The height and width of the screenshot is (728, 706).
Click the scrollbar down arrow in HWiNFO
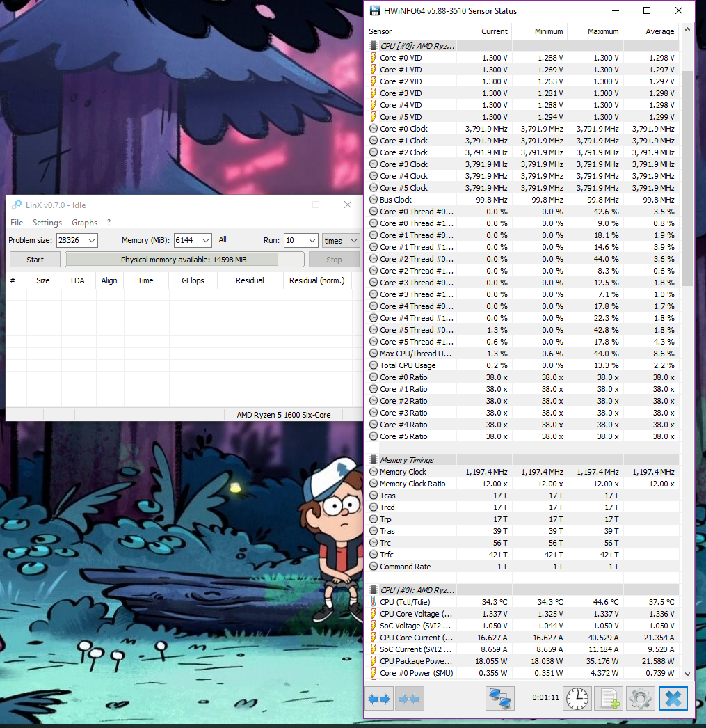pos(687,674)
